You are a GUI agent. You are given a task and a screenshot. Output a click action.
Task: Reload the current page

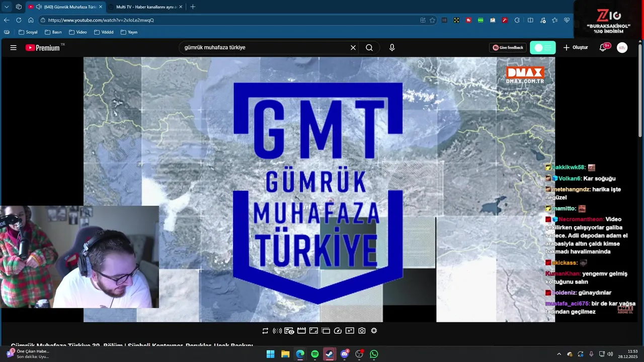(x=19, y=20)
